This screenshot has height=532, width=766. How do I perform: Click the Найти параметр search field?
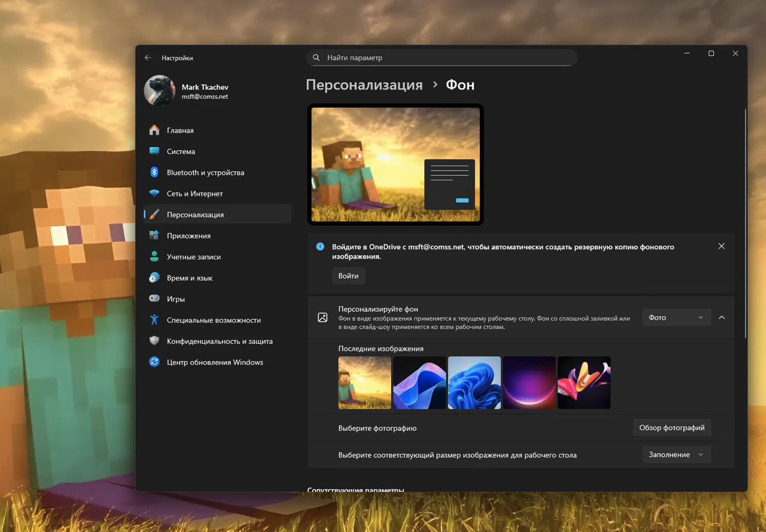[x=442, y=58]
